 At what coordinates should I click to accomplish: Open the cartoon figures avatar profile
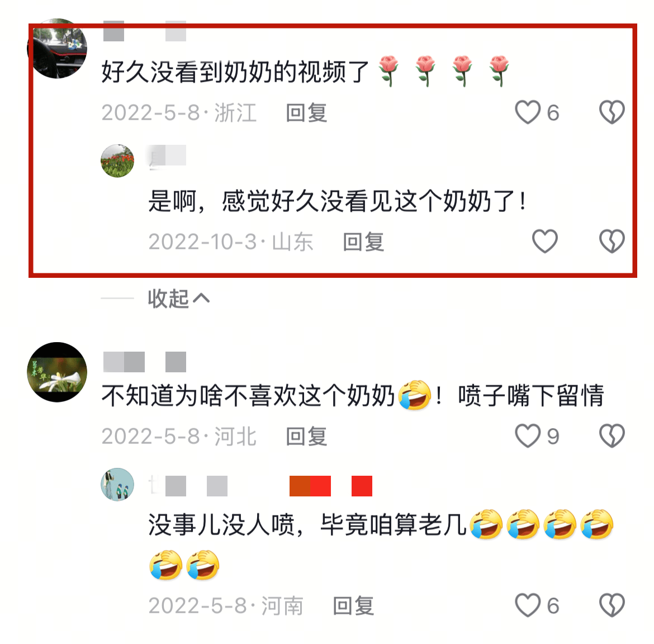coord(117,484)
